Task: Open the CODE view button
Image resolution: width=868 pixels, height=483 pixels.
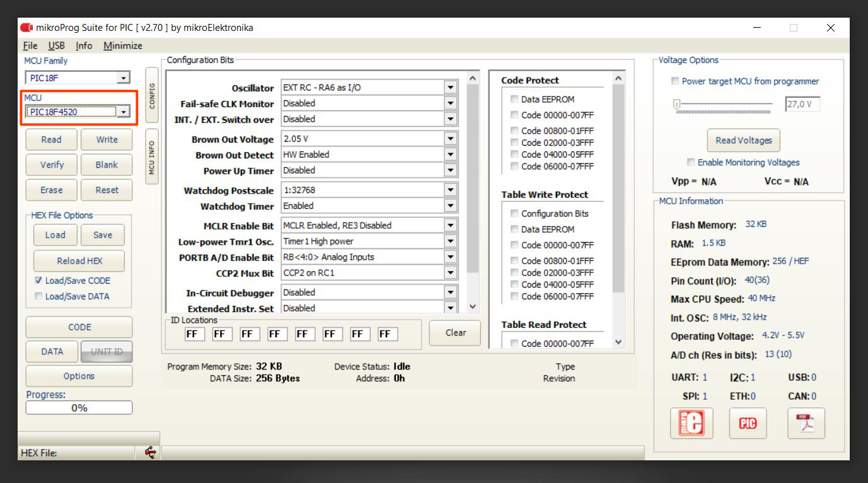Action: (79, 327)
